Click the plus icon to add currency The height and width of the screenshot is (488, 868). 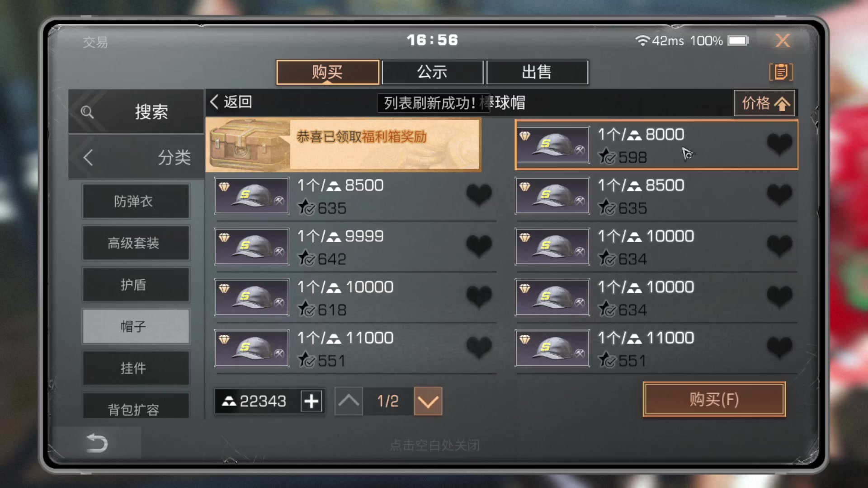(311, 401)
